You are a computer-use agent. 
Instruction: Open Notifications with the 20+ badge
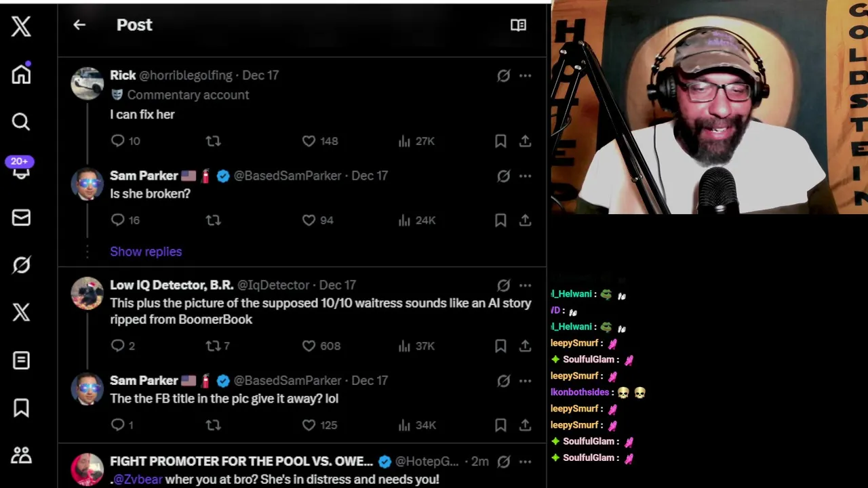coord(20,167)
